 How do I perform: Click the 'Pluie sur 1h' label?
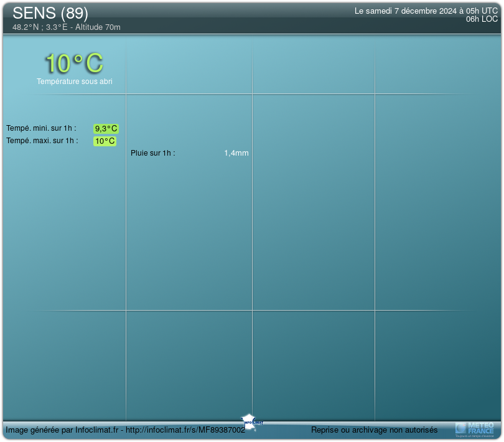[153, 153]
